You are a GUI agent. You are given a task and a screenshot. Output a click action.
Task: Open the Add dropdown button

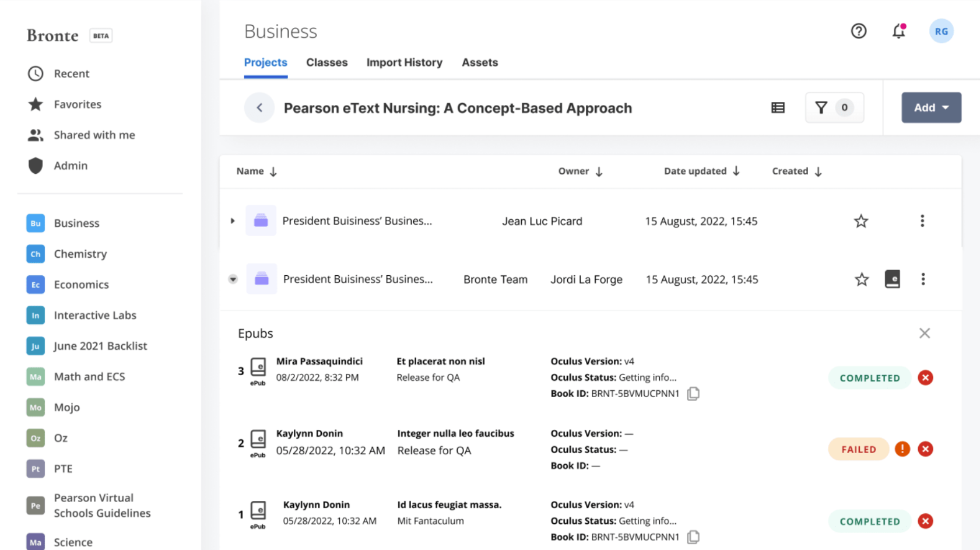(931, 108)
